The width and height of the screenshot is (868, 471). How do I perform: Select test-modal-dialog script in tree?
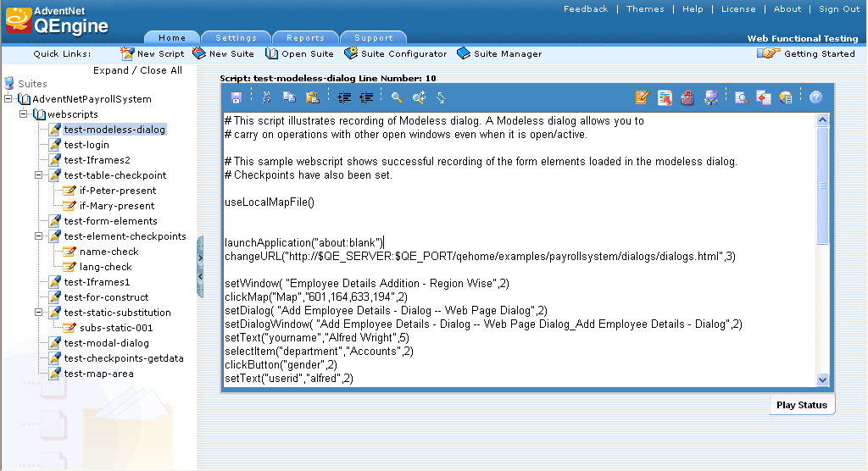click(x=106, y=343)
